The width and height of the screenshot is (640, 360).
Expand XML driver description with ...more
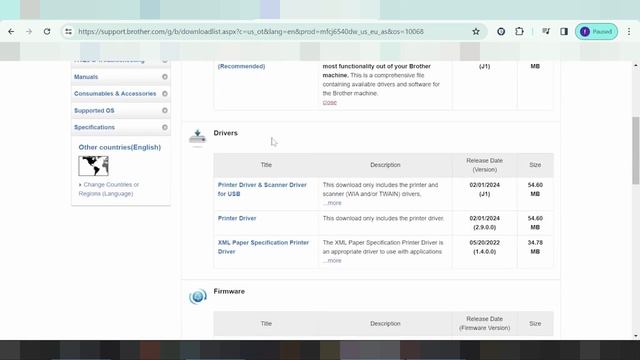332,260
